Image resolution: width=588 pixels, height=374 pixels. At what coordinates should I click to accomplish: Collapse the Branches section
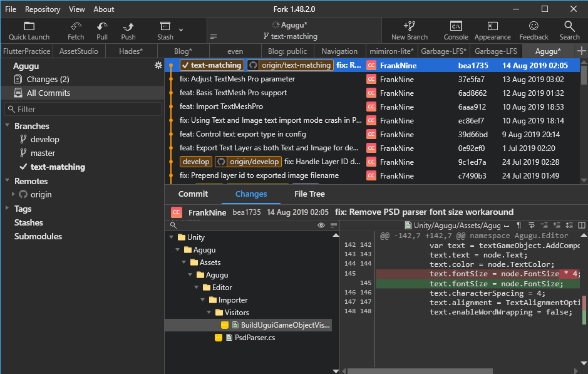8,125
